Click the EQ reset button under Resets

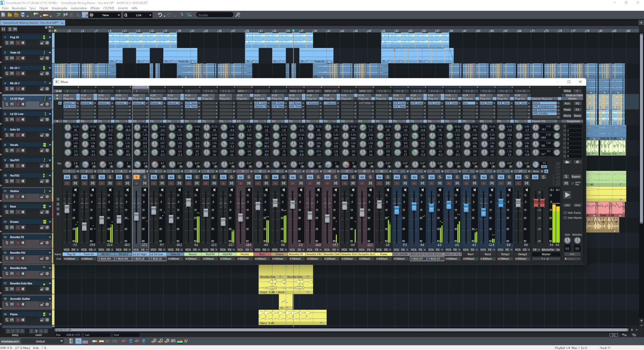click(x=578, y=103)
